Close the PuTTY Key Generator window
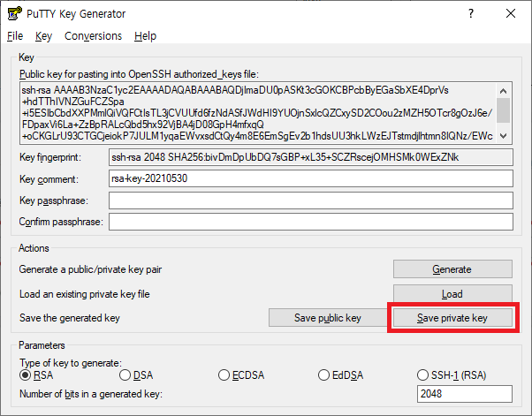 point(511,13)
